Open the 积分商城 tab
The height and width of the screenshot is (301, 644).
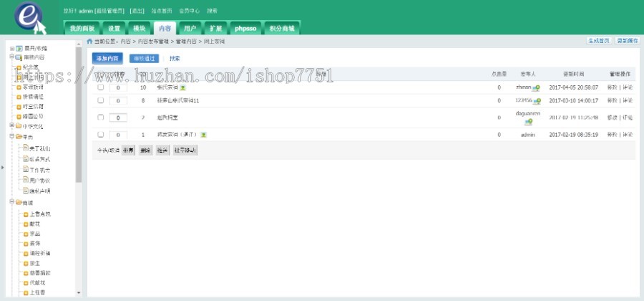(x=282, y=29)
